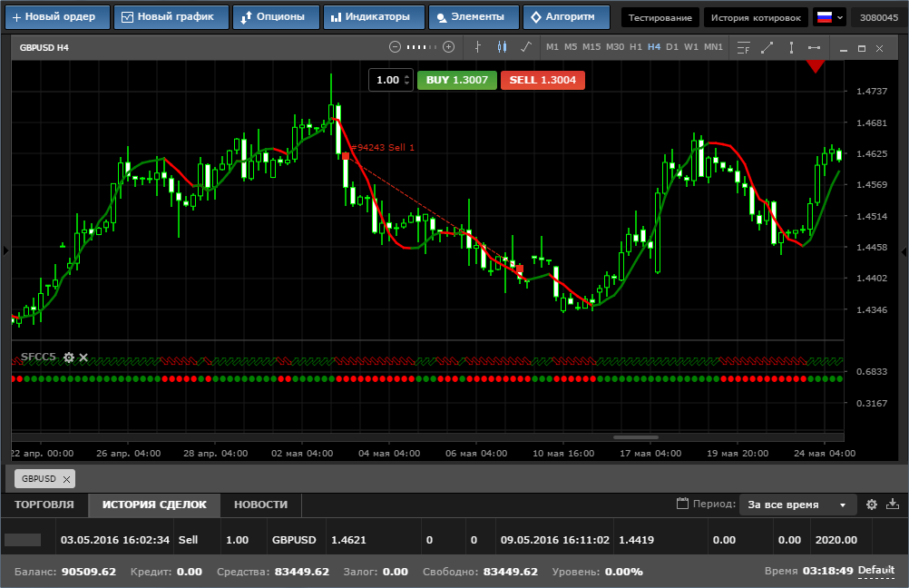
Task: Open the Новости tab
Action: (x=261, y=505)
